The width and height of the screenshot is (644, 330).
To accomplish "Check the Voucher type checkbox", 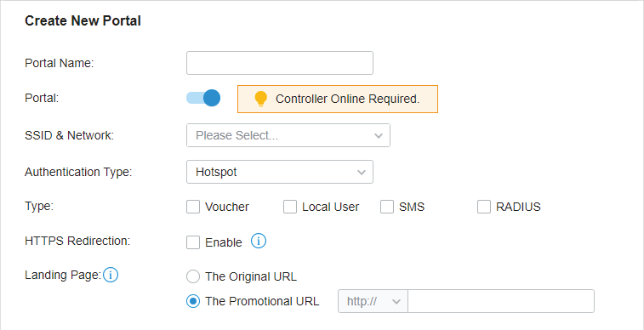I will tap(193, 207).
